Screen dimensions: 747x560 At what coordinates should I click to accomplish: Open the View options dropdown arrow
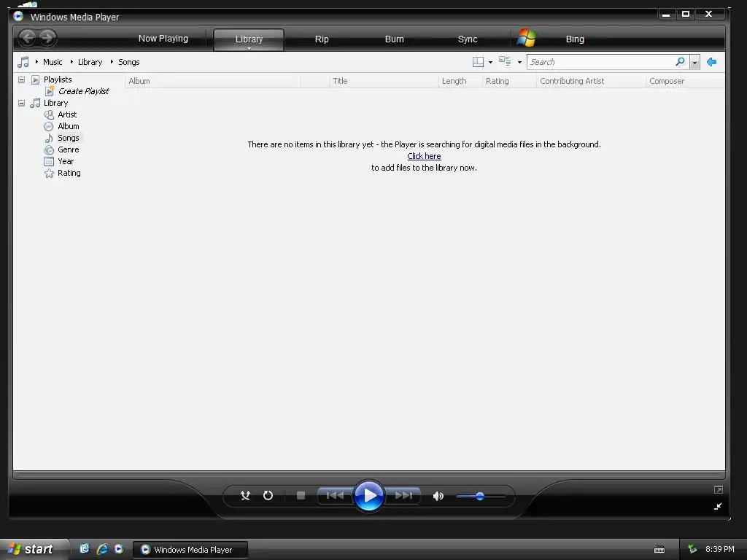click(519, 63)
